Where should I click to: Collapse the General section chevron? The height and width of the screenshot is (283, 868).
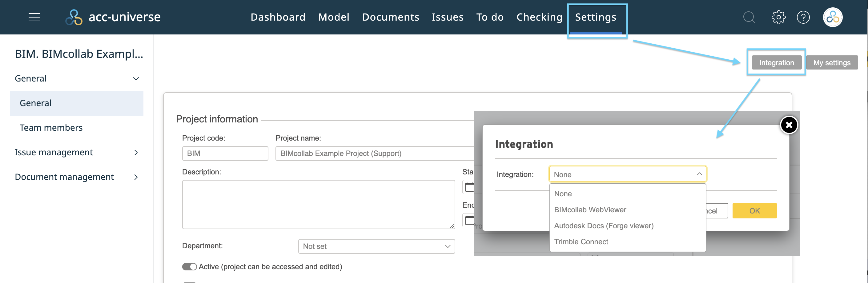click(136, 78)
